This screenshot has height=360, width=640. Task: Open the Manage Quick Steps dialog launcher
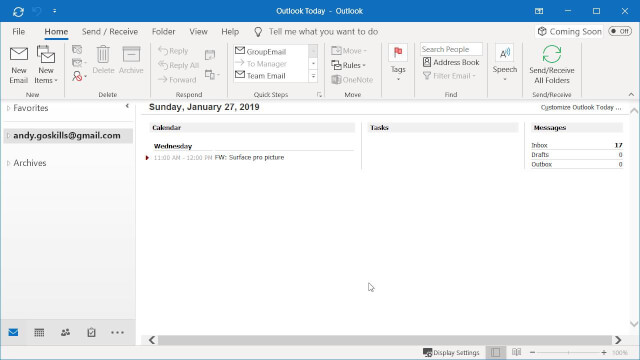coord(319,95)
